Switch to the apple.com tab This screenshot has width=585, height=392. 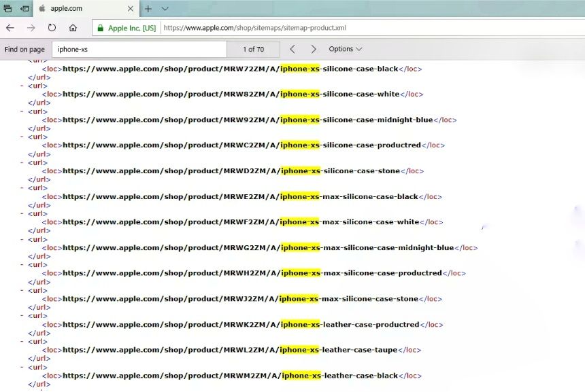[86, 8]
